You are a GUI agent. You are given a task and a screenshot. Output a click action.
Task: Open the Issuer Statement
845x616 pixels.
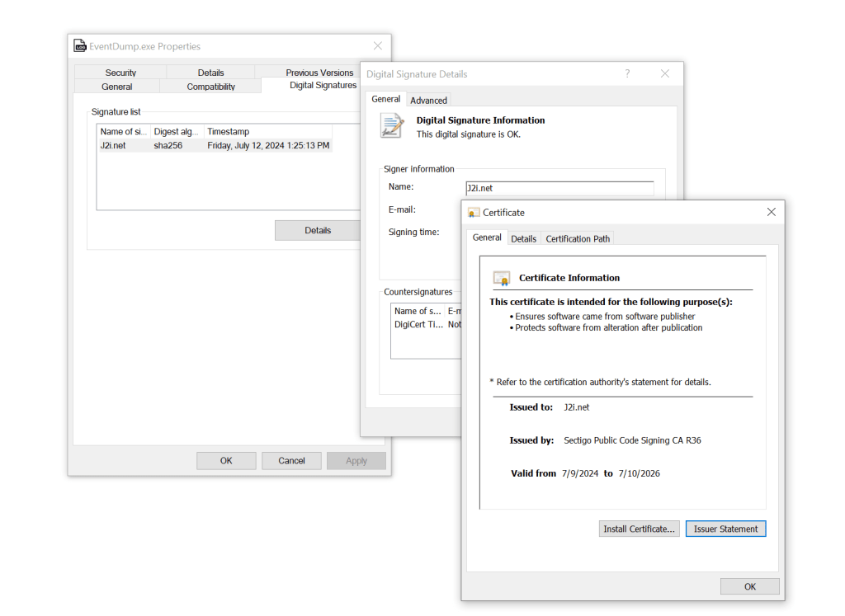click(725, 529)
